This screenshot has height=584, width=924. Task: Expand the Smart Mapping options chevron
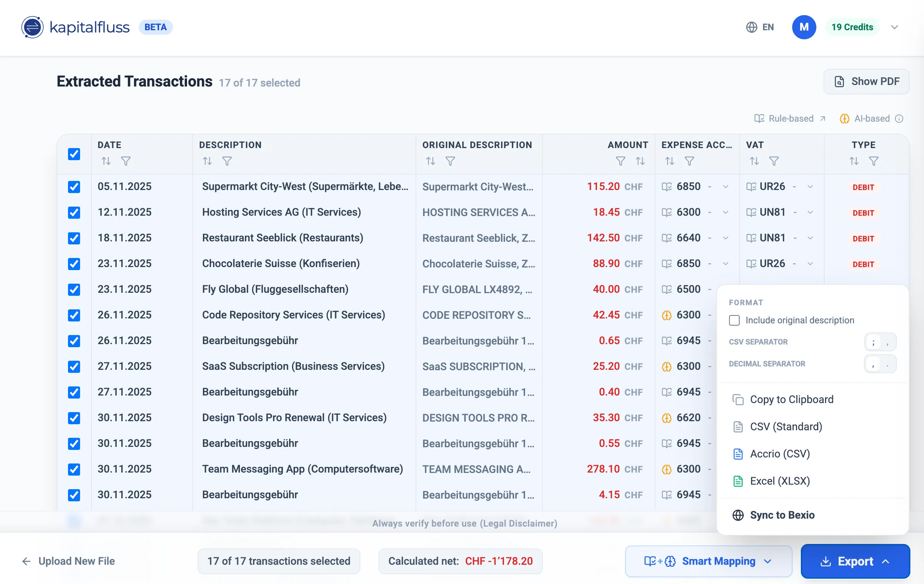[769, 561]
